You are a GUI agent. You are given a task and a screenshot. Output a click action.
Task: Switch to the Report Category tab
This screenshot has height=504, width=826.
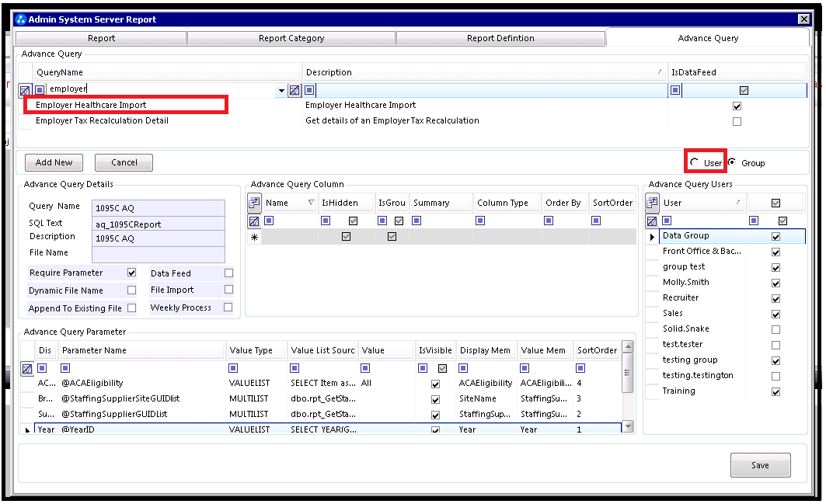click(291, 39)
